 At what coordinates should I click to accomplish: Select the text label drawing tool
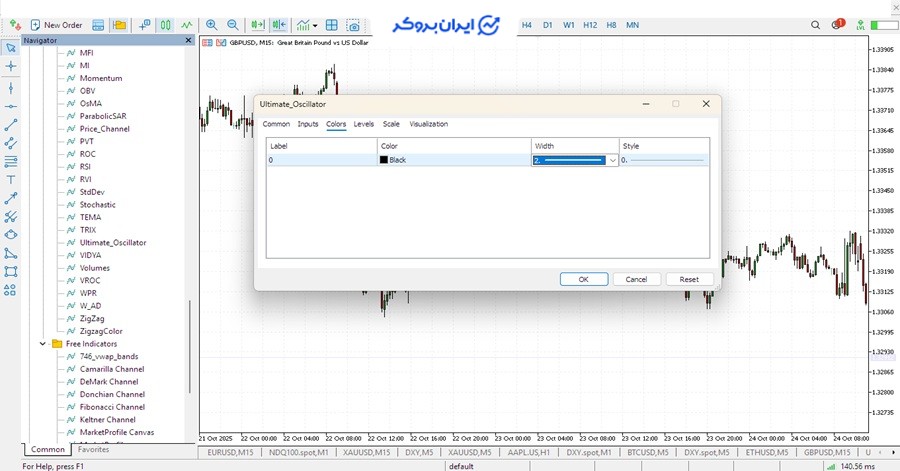(x=11, y=179)
